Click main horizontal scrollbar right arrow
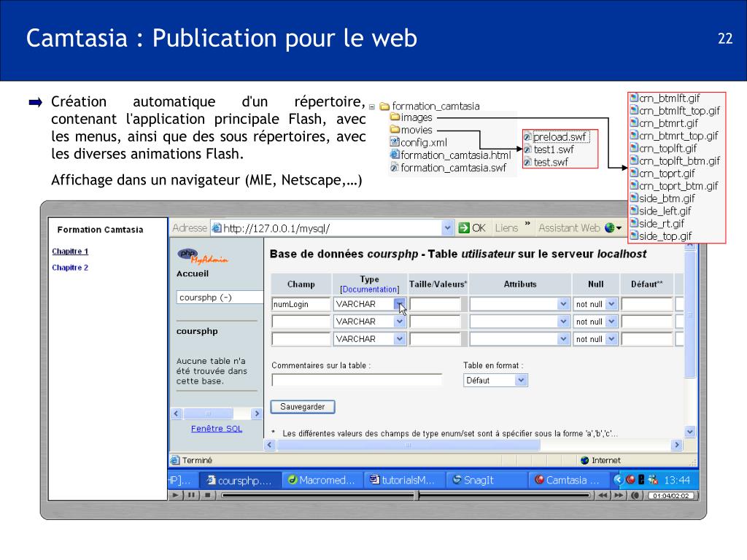 676,445
